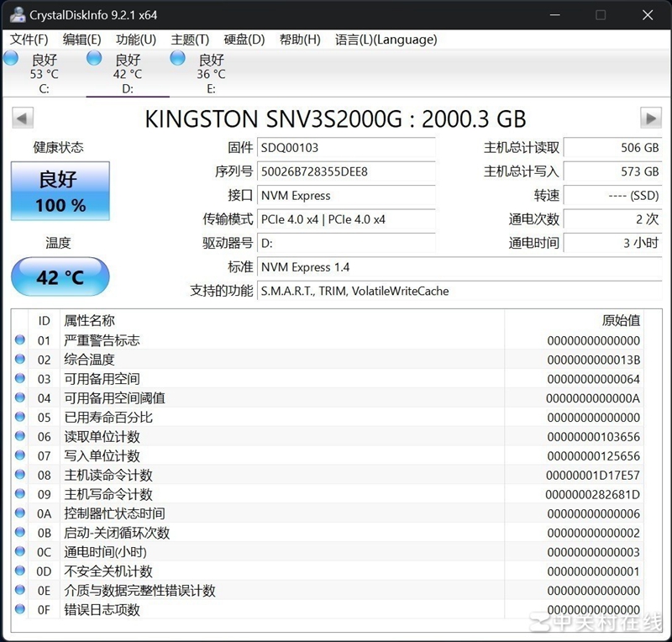Select attribute row 09 主机写命令计数
This screenshot has width=672, height=642.
(328, 494)
